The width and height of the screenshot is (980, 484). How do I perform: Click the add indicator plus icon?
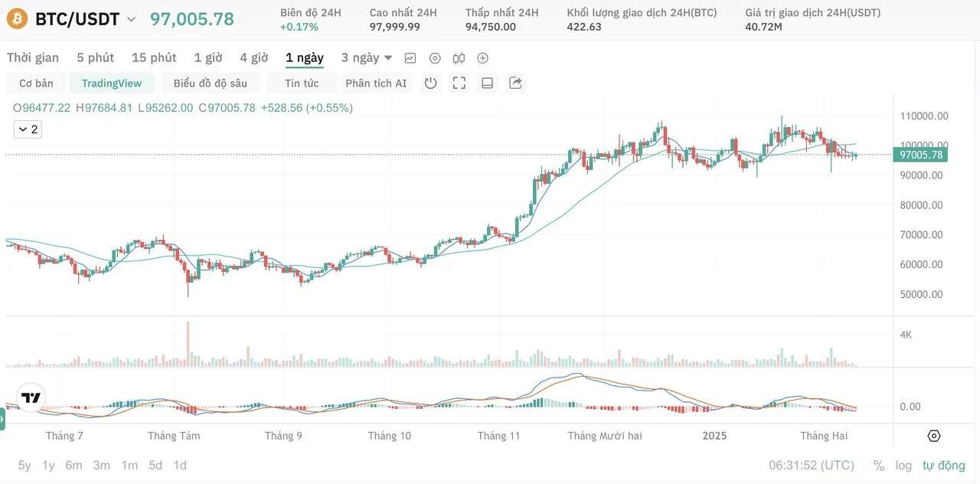(x=482, y=58)
